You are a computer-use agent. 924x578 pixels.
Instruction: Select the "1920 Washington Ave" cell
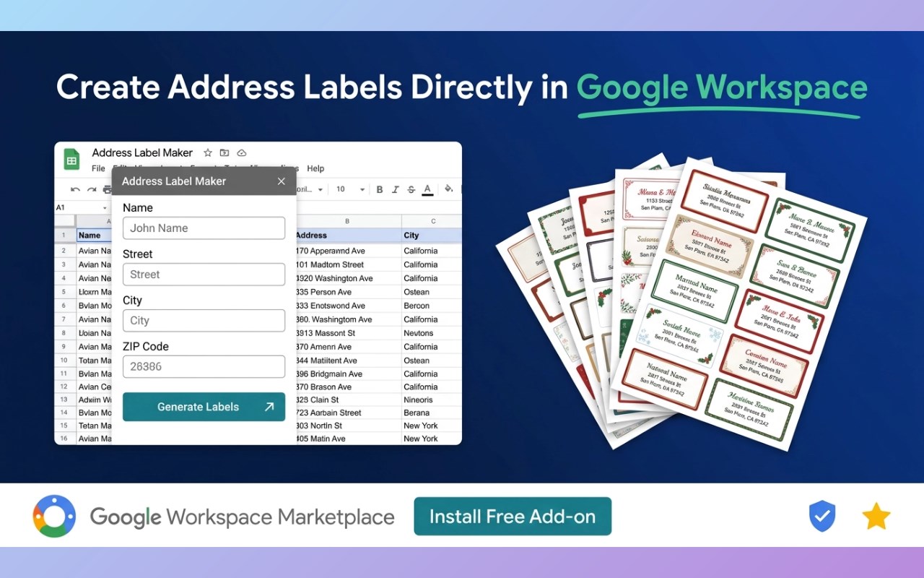(348, 278)
